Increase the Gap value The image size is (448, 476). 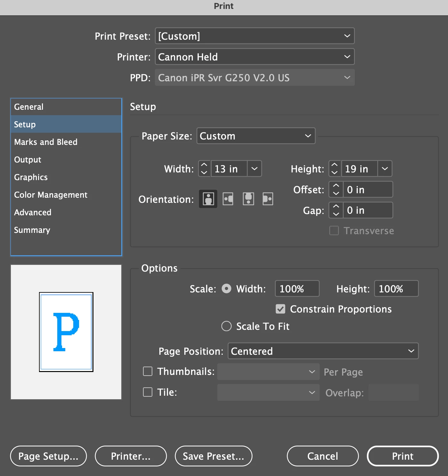pos(336,206)
